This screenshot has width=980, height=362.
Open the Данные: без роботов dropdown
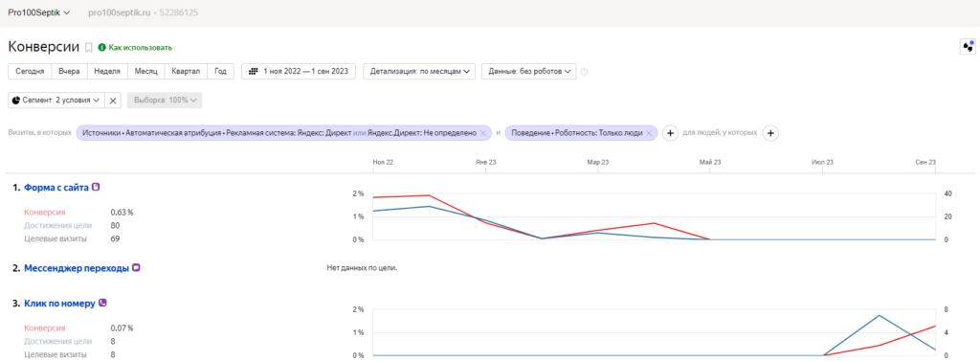click(x=528, y=71)
